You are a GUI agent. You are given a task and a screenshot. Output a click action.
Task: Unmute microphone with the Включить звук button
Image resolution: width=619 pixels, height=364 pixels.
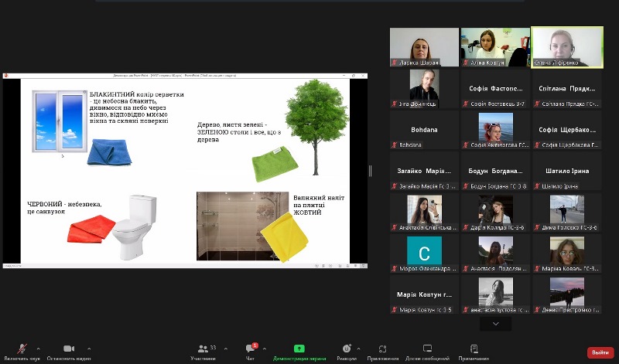21,352
